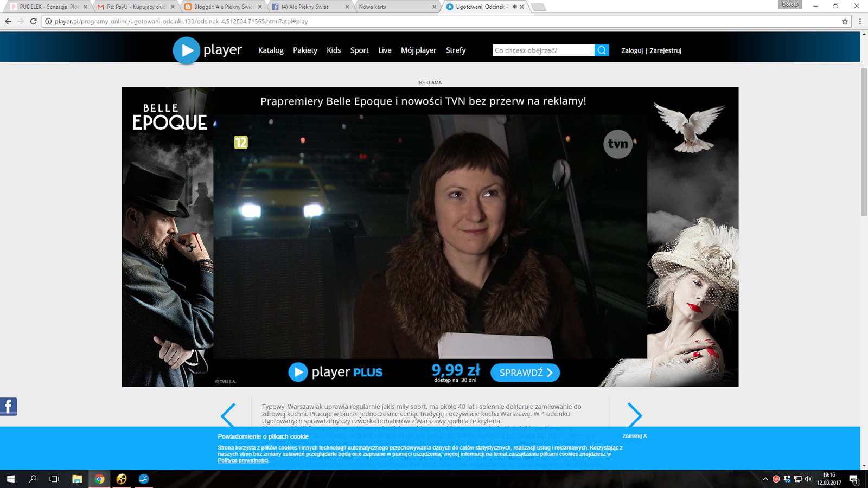The height and width of the screenshot is (488, 868).
Task: Open the Windows Start menu
Action: pos(11,479)
